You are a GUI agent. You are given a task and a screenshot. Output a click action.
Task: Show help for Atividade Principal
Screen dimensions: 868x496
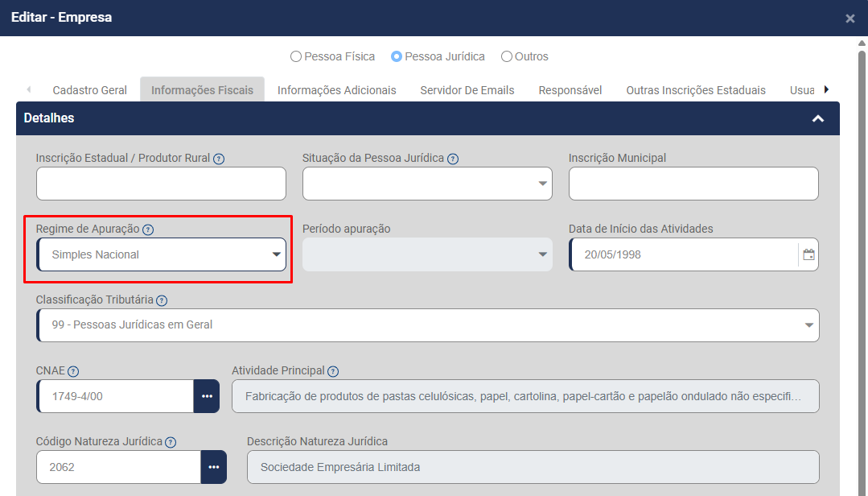click(333, 371)
